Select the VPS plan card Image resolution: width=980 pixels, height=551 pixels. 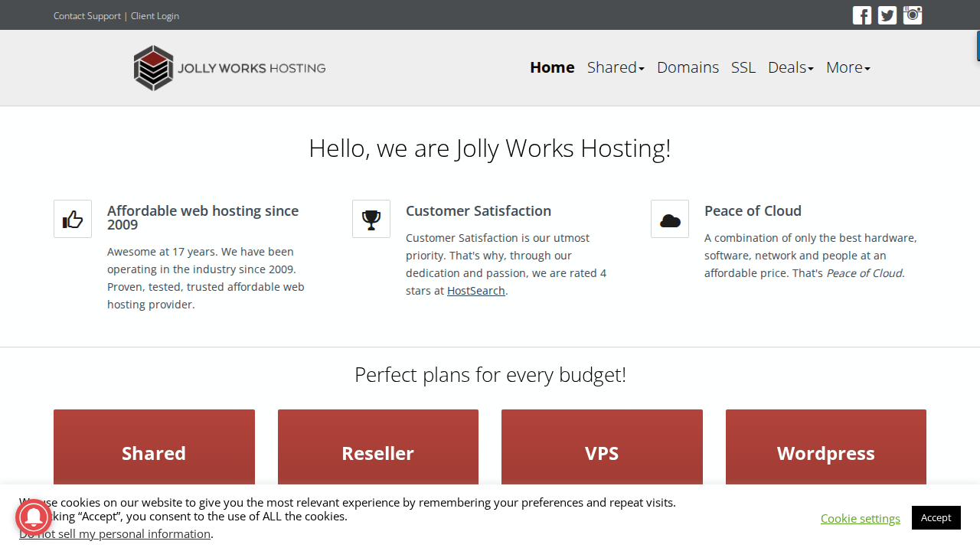coord(602,448)
